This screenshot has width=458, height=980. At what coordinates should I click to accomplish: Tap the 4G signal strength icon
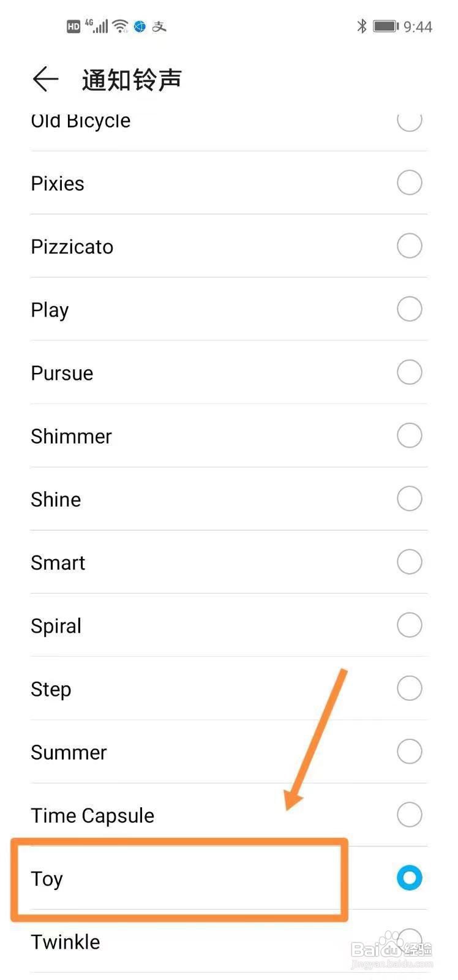(97, 26)
